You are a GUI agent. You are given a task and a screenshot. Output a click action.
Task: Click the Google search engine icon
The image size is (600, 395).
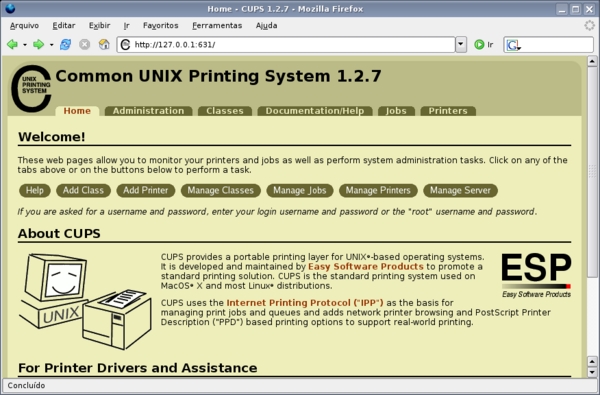tap(513, 45)
